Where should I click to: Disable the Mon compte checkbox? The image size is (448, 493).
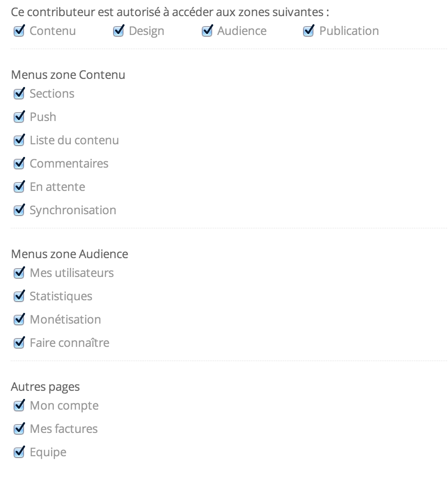coord(19,406)
